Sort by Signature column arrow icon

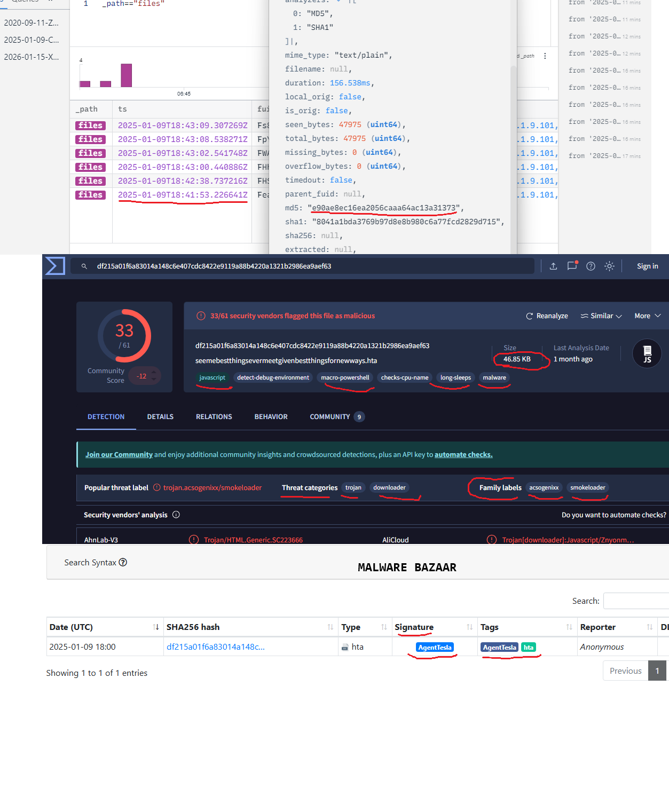(x=470, y=627)
